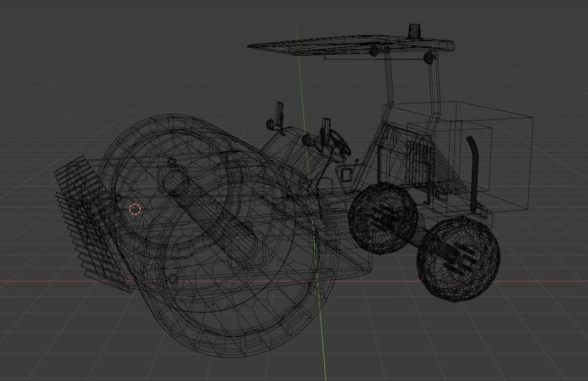Select the steering wheel wireframe object
Viewport: 588px width, 381px height.
coord(341,142)
